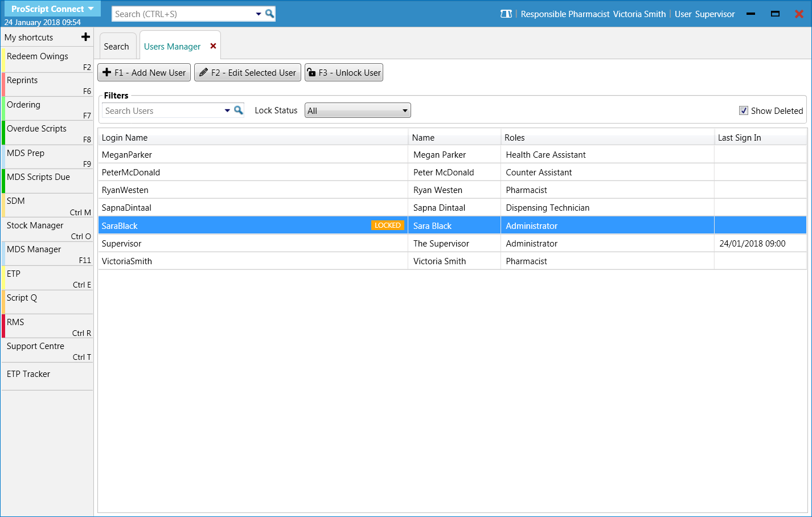The height and width of the screenshot is (517, 812).
Task: Open the ProScript Connect main menu dropdown
Action: pos(52,9)
